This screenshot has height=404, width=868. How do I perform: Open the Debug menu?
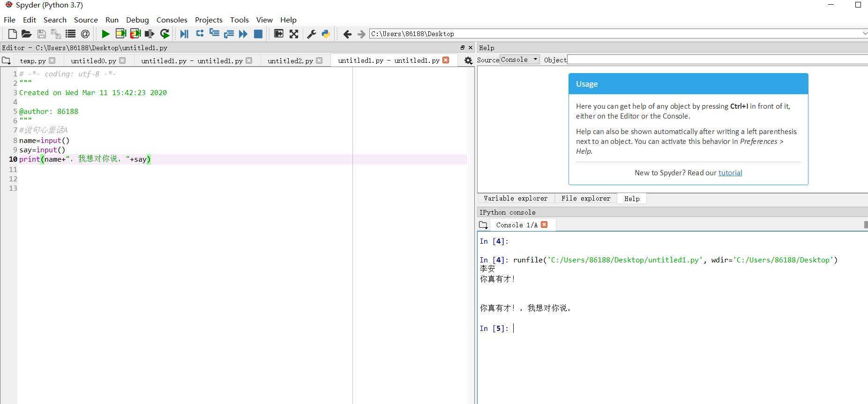pyautogui.click(x=137, y=20)
